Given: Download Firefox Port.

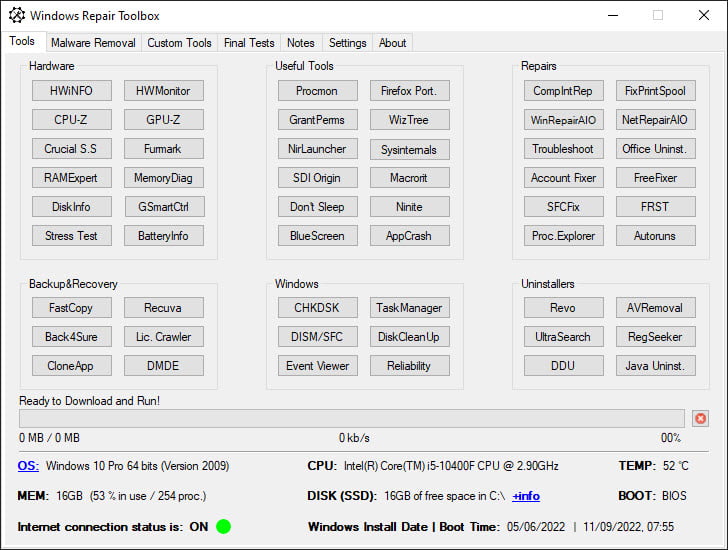Looking at the screenshot, I should coord(410,91).
